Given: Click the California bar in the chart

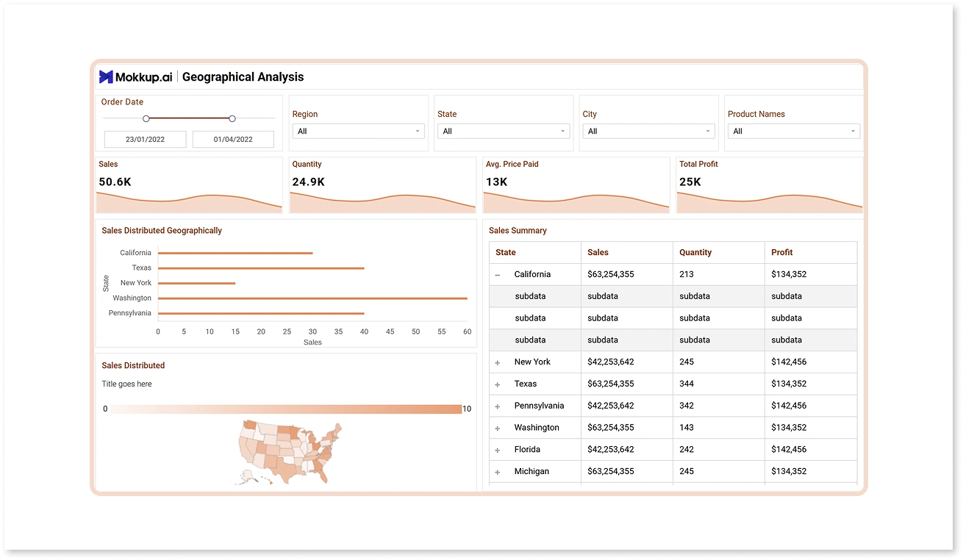Looking at the screenshot, I should [235, 253].
